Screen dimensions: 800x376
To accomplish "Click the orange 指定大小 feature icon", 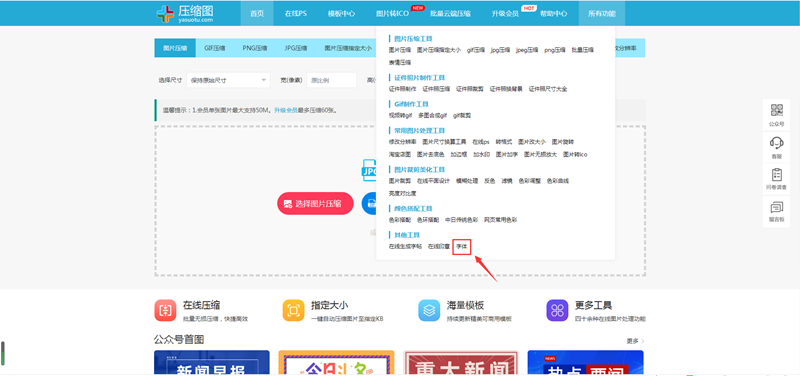I will (293, 310).
